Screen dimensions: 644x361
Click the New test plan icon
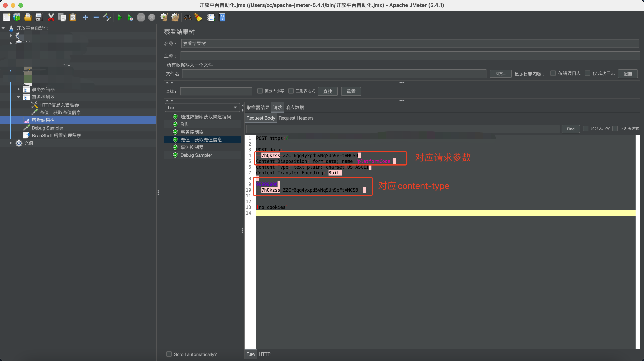click(6, 17)
